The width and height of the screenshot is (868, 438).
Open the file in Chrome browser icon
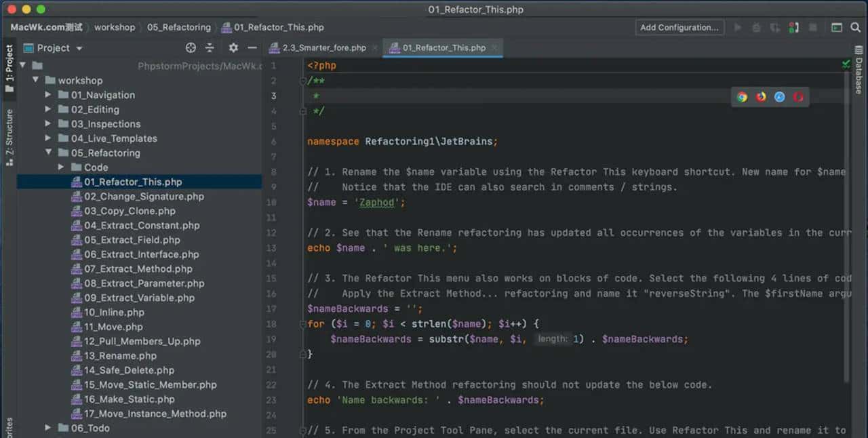(742, 97)
